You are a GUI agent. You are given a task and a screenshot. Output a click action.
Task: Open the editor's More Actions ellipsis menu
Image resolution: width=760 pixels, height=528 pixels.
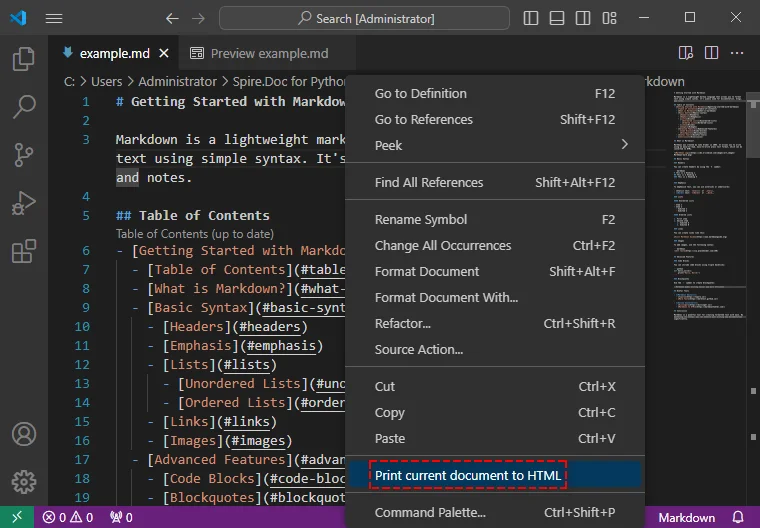(x=738, y=53)
